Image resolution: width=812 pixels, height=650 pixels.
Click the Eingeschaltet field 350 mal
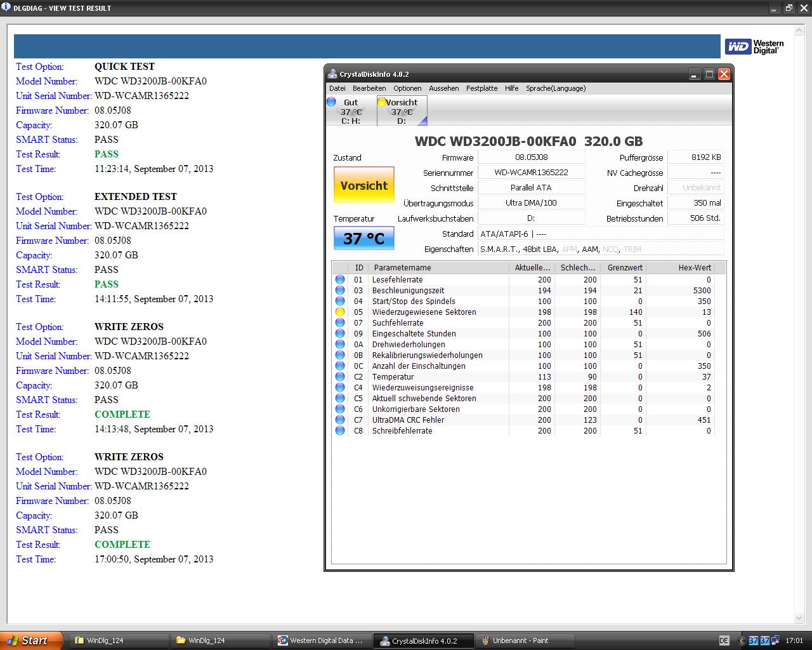coord(696,203)
